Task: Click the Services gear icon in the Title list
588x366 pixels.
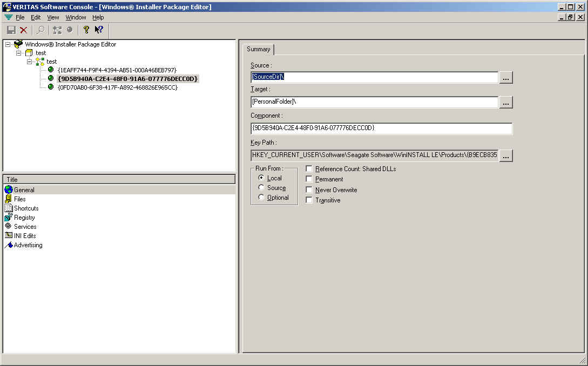Action: coord(8,226)
